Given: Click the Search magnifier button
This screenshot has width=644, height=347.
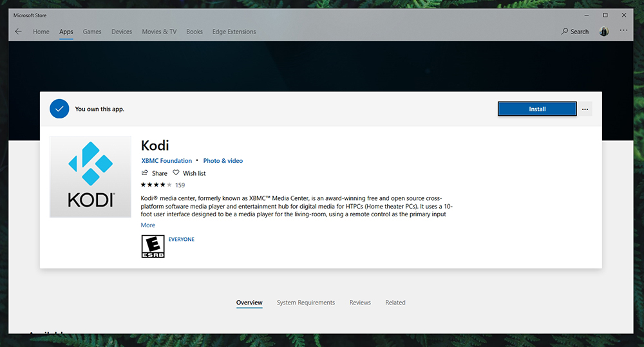Looking at the screenshot, I should pyautogui.click(x=575, y=32).
